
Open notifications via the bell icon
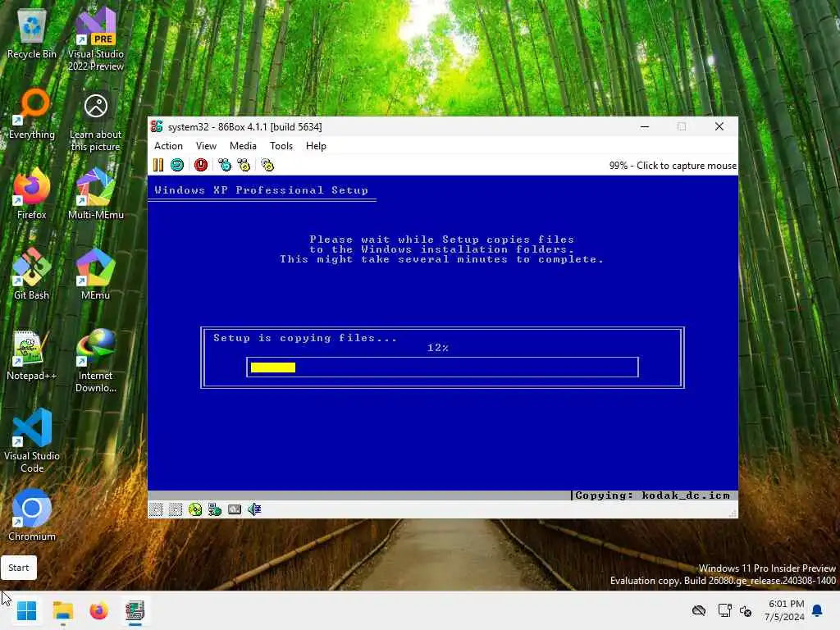[818, 610]
